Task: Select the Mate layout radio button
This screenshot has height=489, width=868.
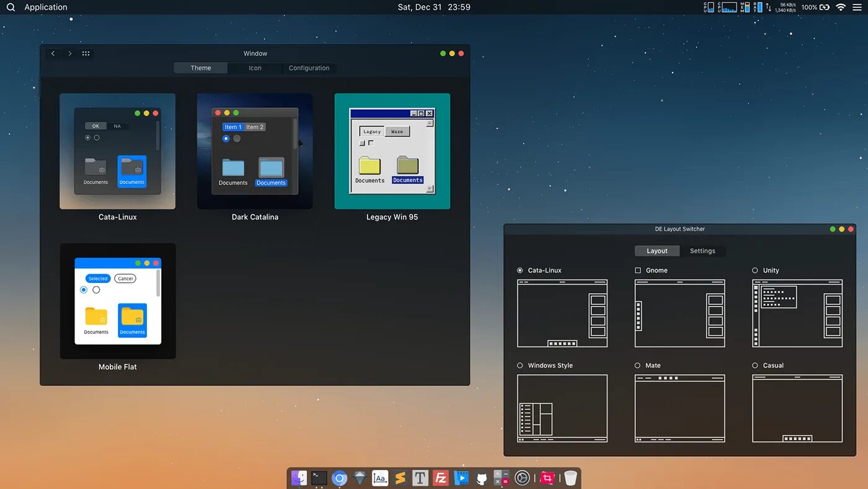Action: coord(638,366)
